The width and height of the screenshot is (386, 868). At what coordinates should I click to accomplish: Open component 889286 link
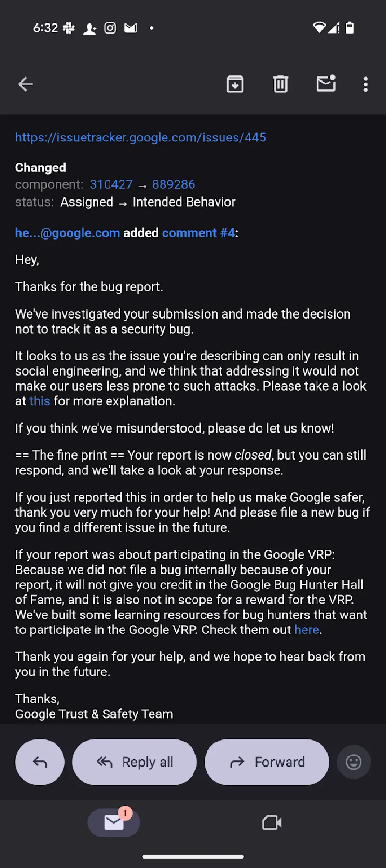click(174, 184)
